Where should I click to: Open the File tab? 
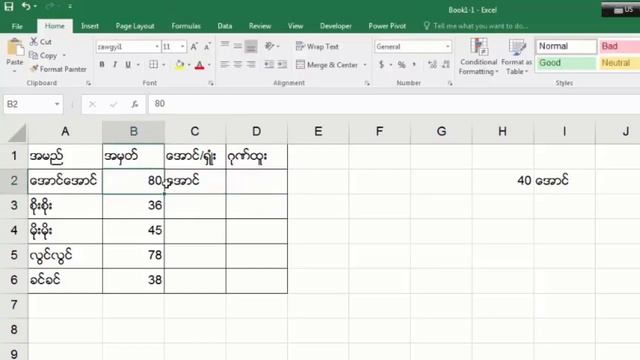(17, 26)
